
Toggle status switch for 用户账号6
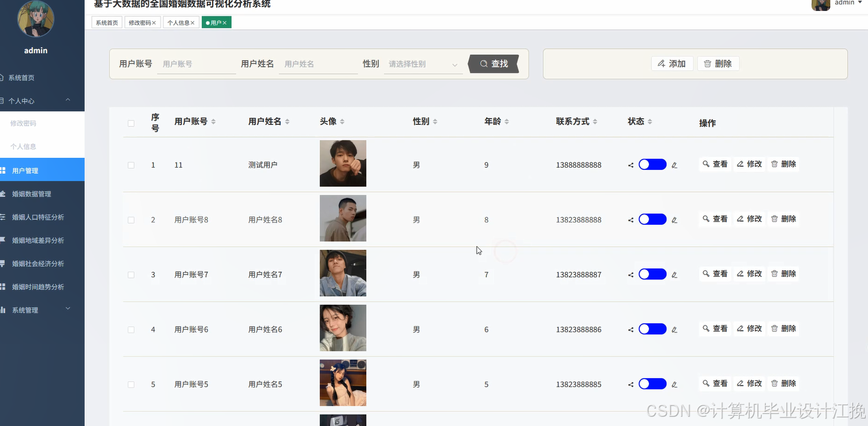pyautogui.click(x=652, y=329)
